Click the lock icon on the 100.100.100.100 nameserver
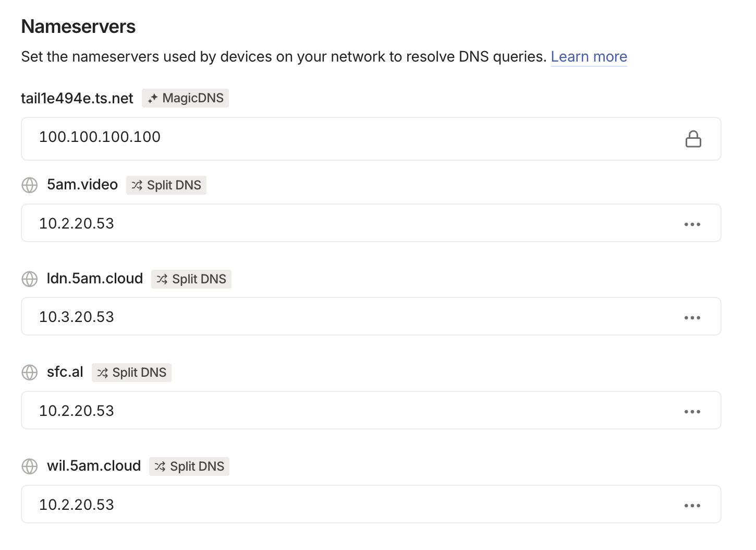Image resolution: width=756 pixels, height=550 pixels. (693, 139)
